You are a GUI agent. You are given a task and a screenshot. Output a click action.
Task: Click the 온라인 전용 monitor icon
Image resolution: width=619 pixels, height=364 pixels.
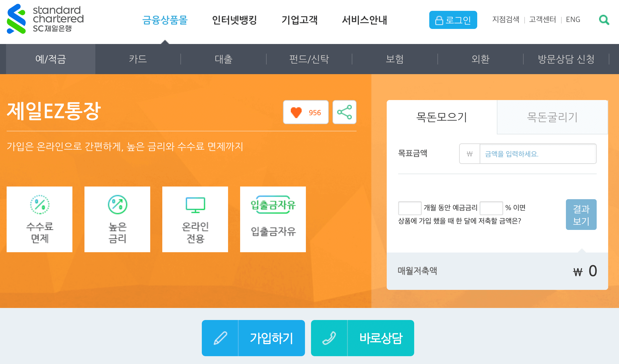click(x=195, y=205)
